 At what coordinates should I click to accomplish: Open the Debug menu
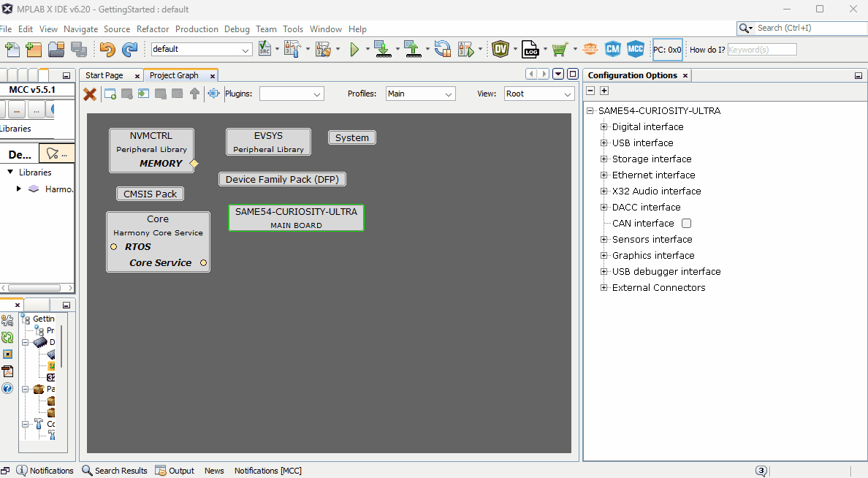pos(237,29)
